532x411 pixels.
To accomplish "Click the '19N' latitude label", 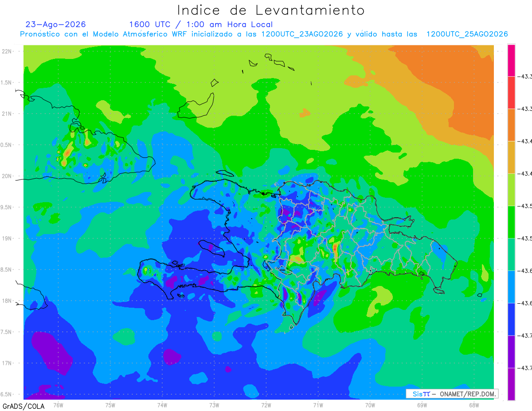I will [x=7, y=239].
